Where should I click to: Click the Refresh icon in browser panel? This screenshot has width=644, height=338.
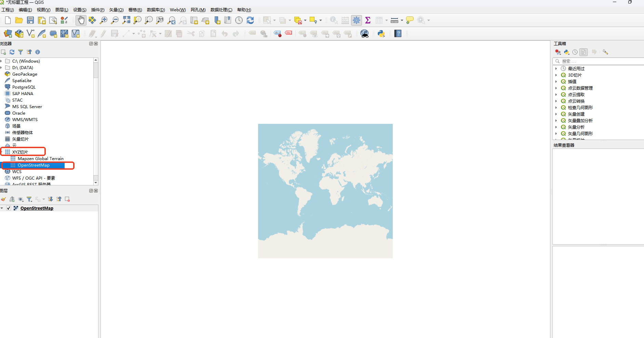12,52
